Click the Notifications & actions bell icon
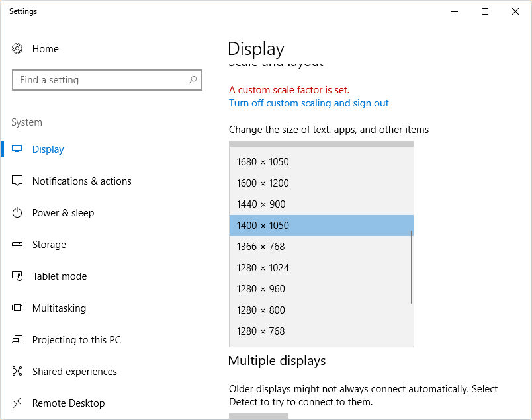Viewport: 532px width, 420px height. [18, 181]
